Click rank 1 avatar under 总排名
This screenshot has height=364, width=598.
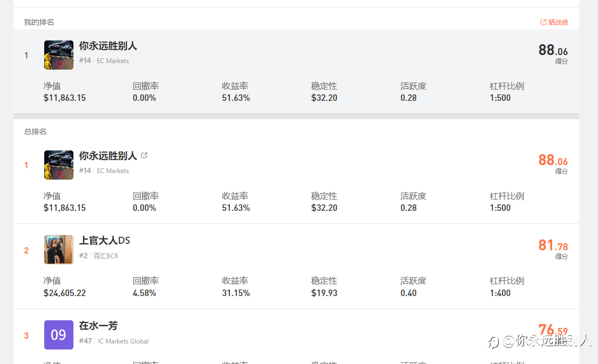click(x=59, y=165)
